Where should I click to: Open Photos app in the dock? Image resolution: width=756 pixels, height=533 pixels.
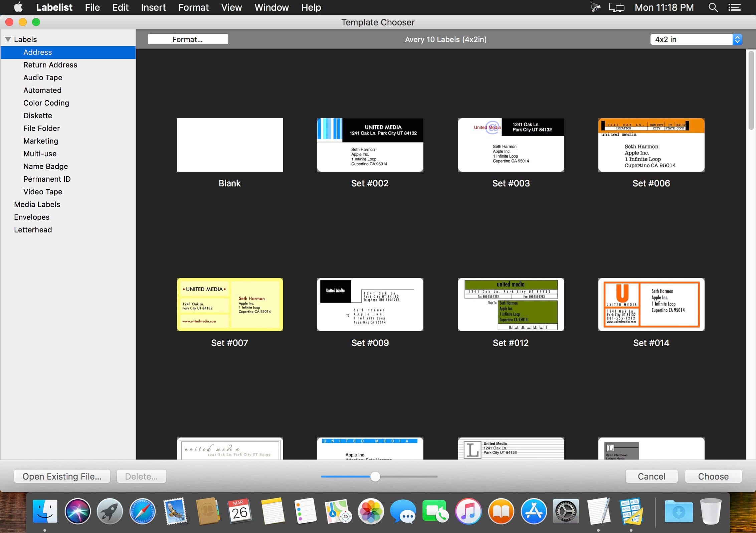coord(370,511)
